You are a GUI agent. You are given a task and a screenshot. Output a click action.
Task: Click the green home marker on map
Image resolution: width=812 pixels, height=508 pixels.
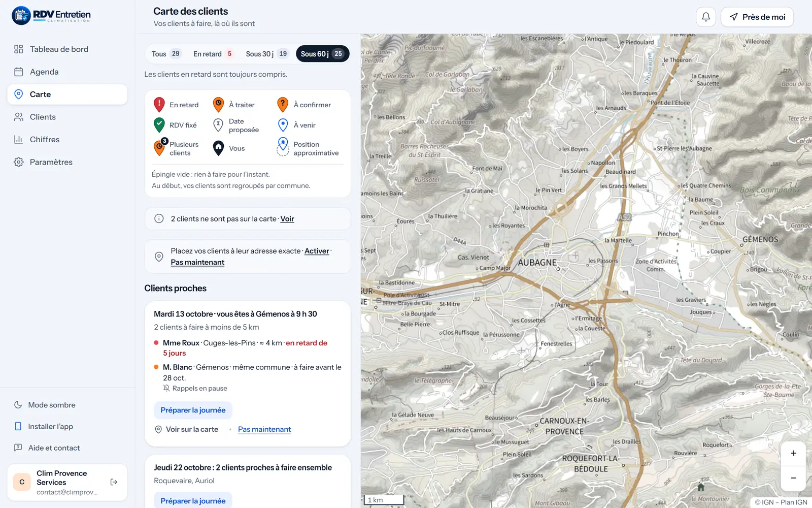point(701,487)
